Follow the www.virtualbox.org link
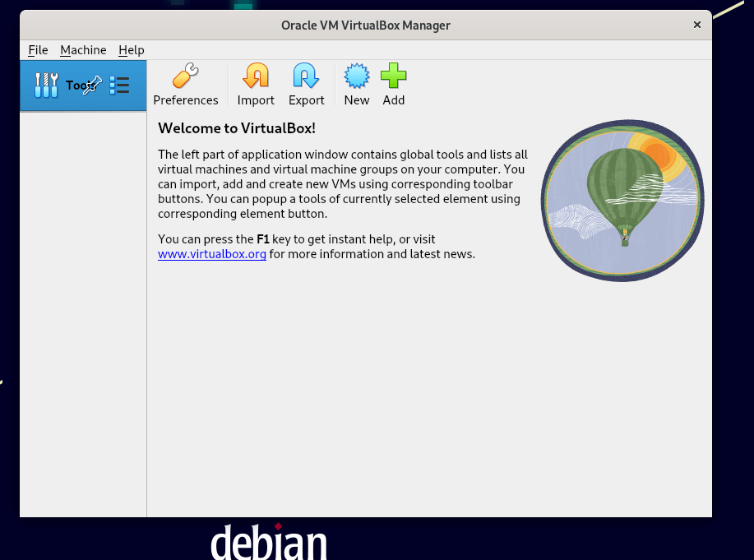Viewport: 754px width, 560px height. click(x=212, y=254)
